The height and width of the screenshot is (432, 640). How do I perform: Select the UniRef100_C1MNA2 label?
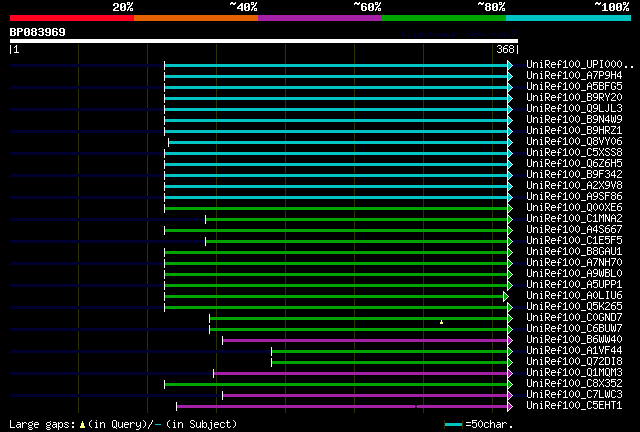(574, 219)
